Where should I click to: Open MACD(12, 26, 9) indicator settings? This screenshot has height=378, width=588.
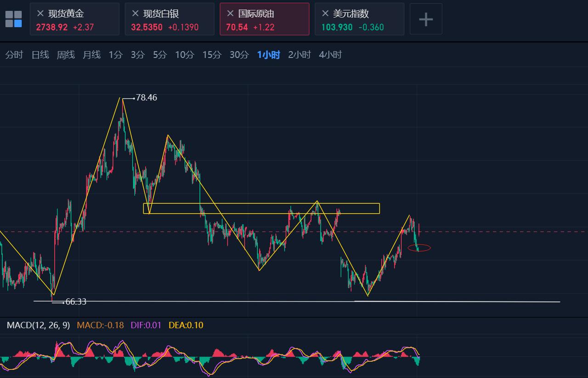[38, 325]
